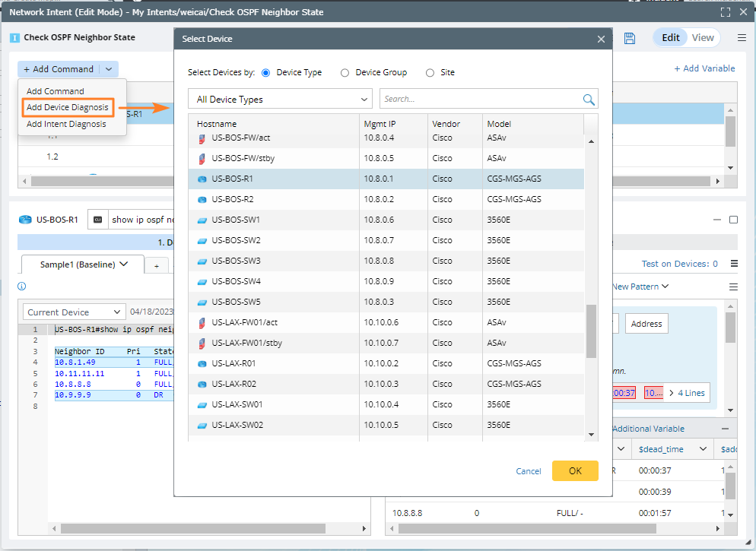Click the CLI command icon beside US-BOS-R1
756x551 pixels.
coord(97,220)
